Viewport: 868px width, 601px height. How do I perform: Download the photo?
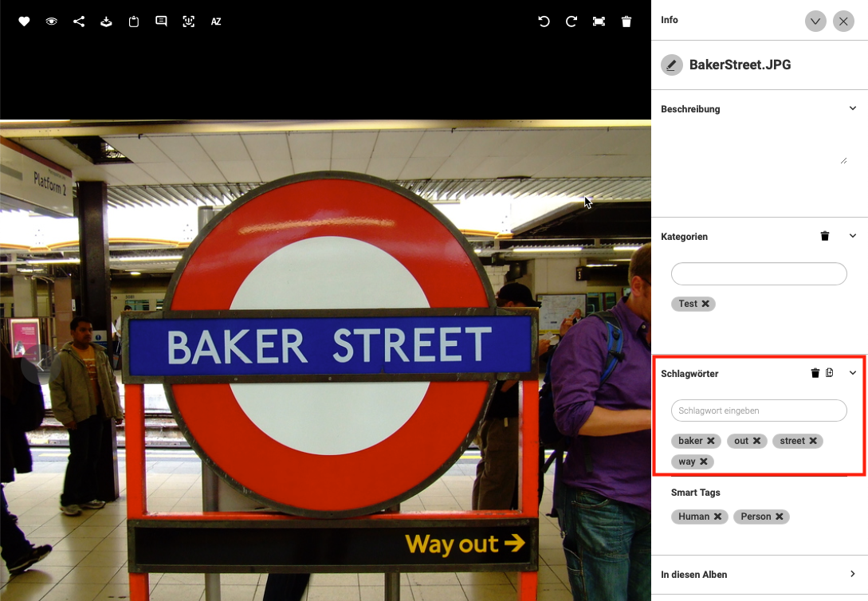(106, 22)
